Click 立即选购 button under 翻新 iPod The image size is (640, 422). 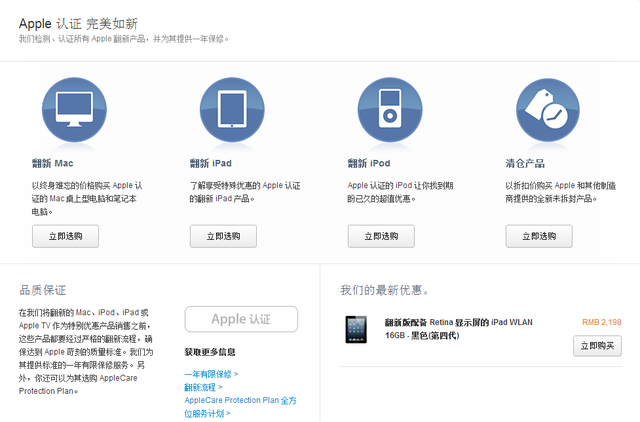click(381, 236)
